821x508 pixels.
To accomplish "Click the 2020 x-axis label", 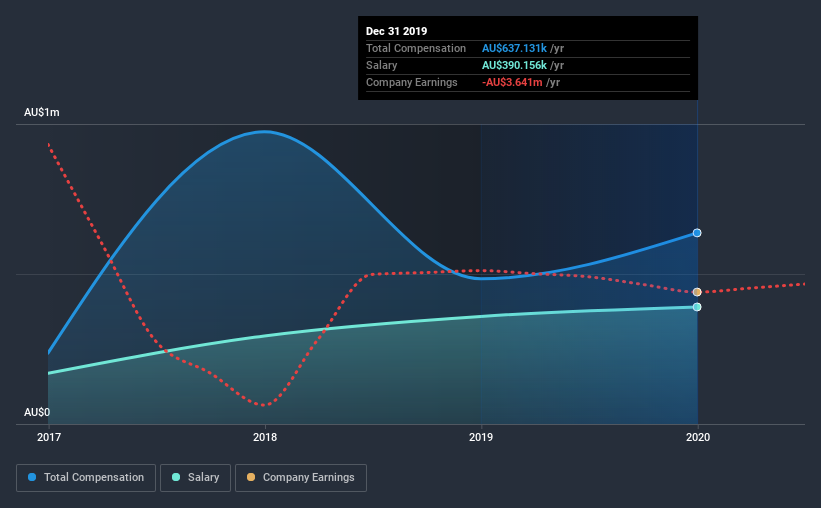I will point(698,437).
